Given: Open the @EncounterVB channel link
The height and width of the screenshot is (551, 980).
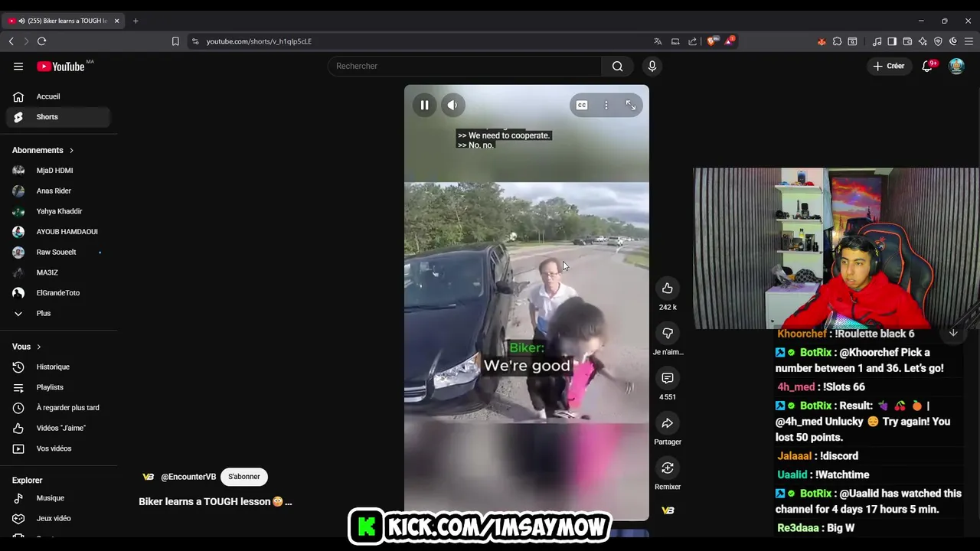Looking at the screenshot, I should click(188, 477).
